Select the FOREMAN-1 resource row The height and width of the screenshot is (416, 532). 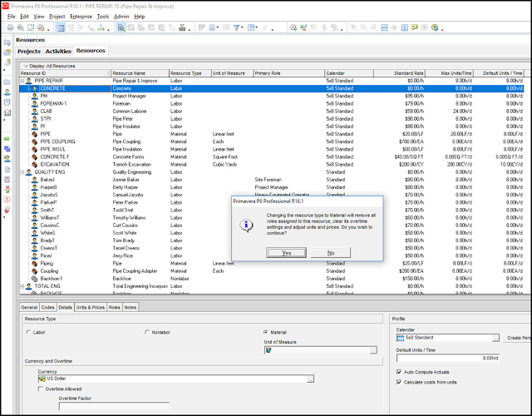272,103
